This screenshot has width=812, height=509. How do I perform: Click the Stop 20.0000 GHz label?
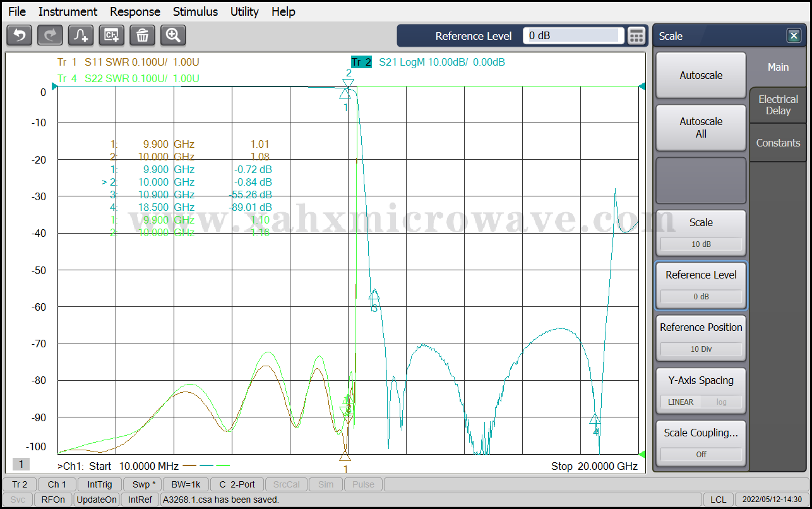point(594,467)
